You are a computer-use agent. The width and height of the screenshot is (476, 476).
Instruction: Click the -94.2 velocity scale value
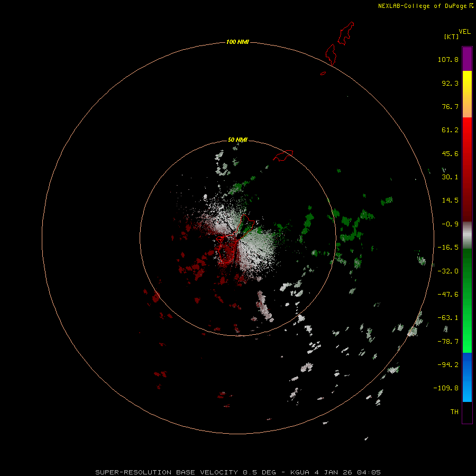tap(448, 365)
